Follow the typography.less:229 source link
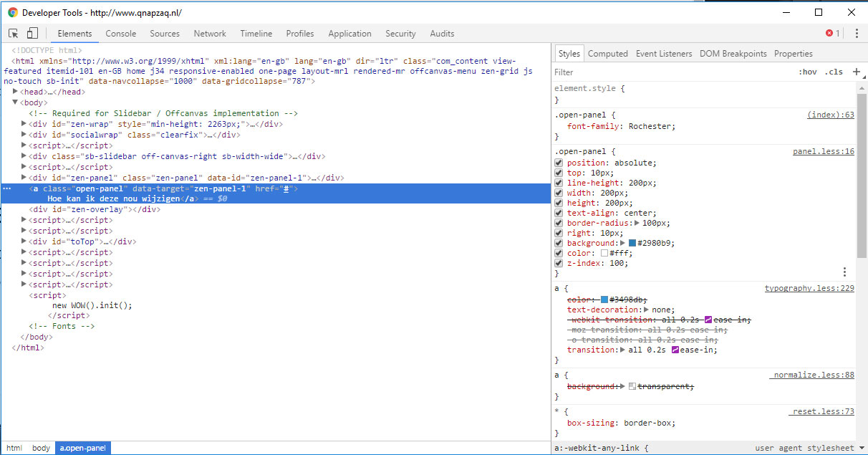Screen dimensions: 868x455 pyautogui.click(x=809, y=288)
